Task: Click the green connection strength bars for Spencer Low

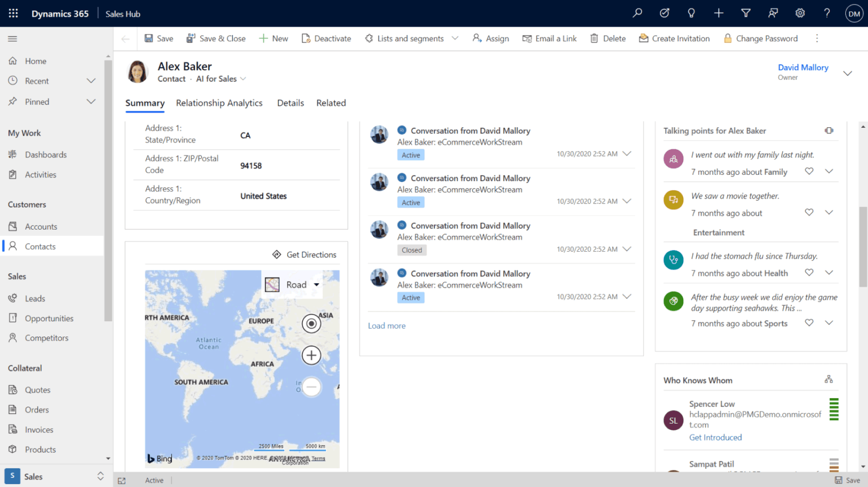Action: (834, 410)
